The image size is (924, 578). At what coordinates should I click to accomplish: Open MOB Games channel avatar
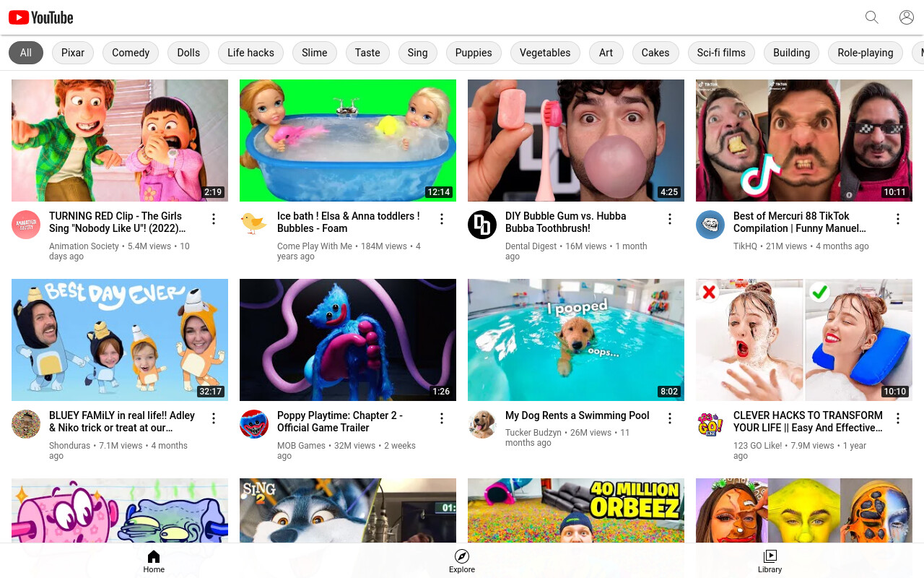point(254,424)
